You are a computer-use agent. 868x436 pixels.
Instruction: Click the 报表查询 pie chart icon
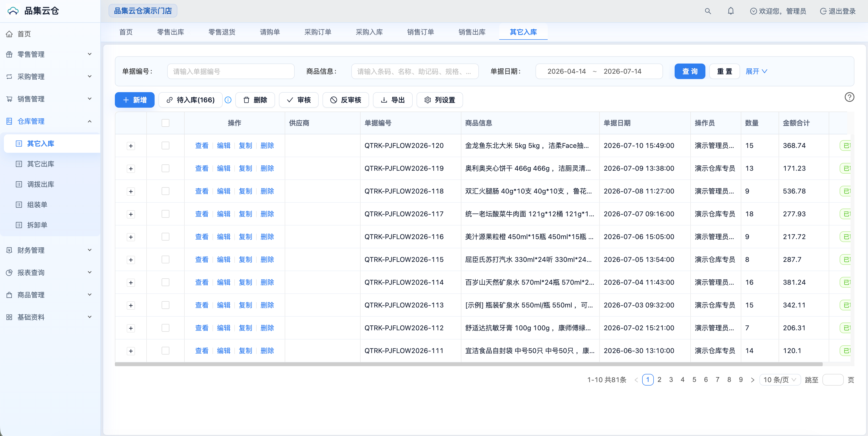pyautogui.click(x=9, y=273)
